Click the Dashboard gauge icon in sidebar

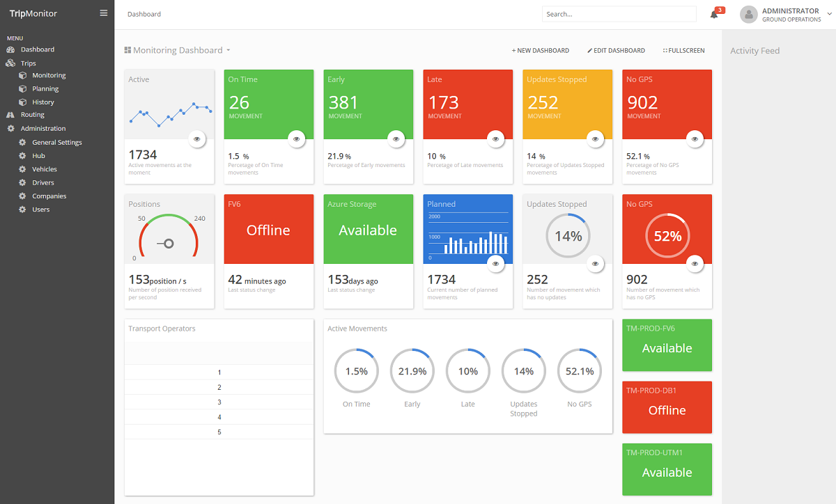pos(10,49)
